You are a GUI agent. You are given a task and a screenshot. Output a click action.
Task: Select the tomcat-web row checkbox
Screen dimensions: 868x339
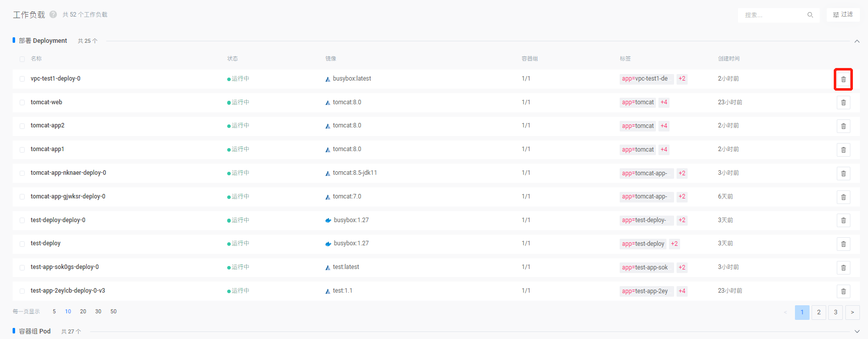tap(22, 103)
